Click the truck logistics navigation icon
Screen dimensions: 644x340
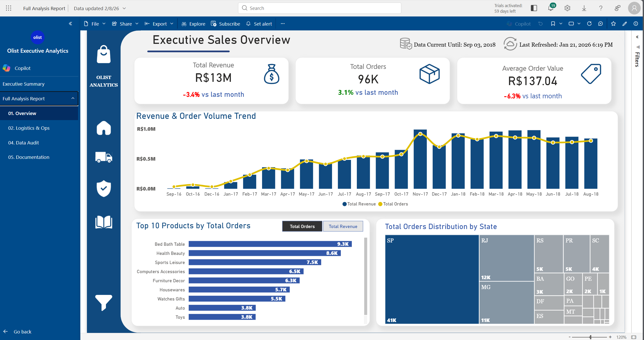pyautogui.click(x=104, y=157)
